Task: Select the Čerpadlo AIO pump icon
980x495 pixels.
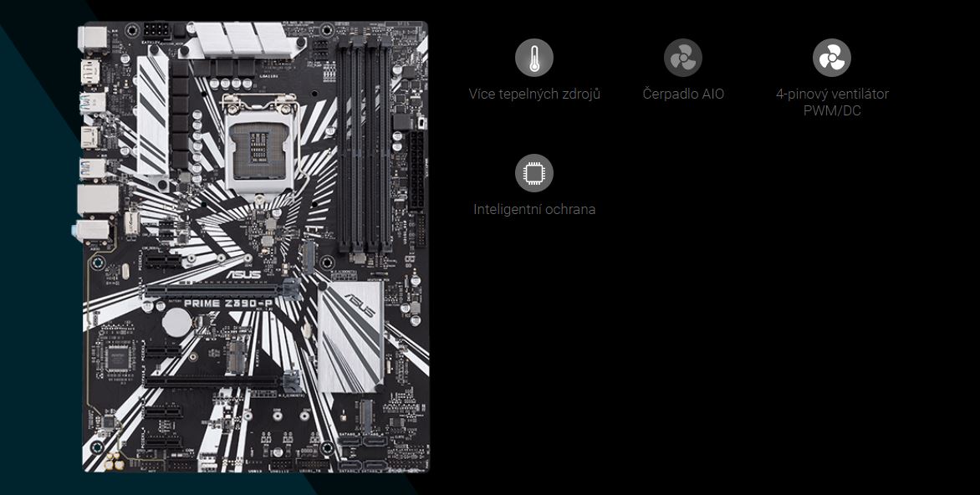Action: coord(682,59)
